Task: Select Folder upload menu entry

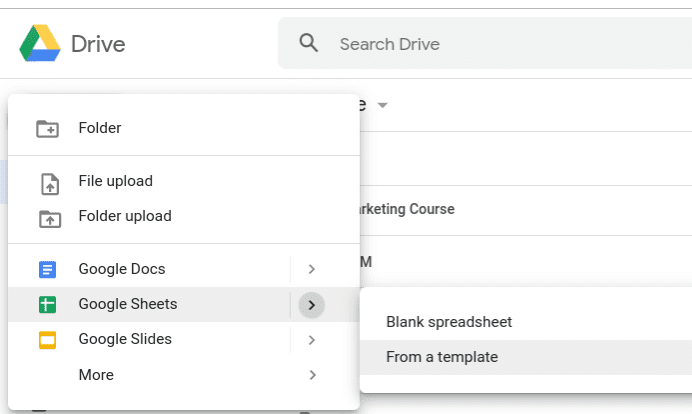Action: [125, 216]
